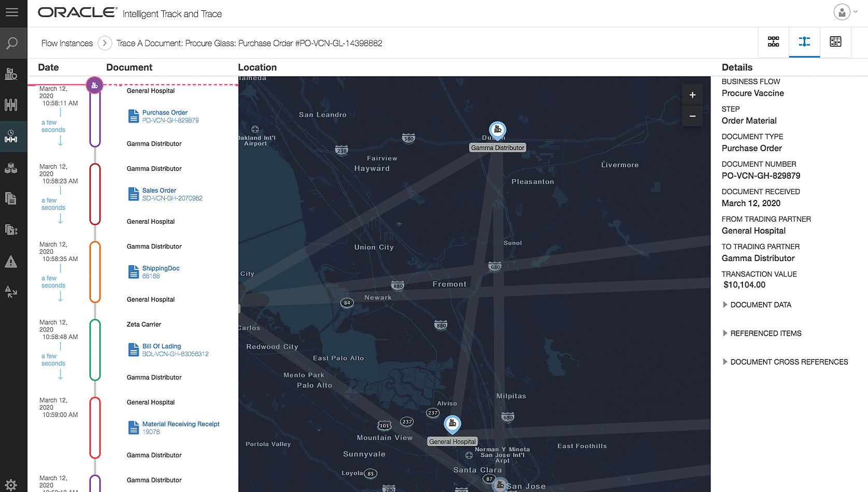Select the pink timeline node at top
The height and width of the screenshot is (492, 868).
coord(94,85)
